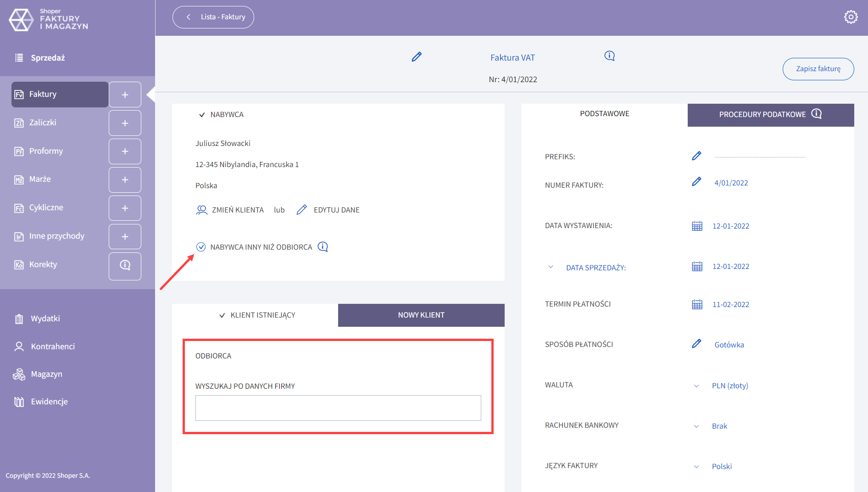Select KLIENT ISTNIEJĄCY tab
Viewport: 868px width, 492px height.
pos(255,315)
